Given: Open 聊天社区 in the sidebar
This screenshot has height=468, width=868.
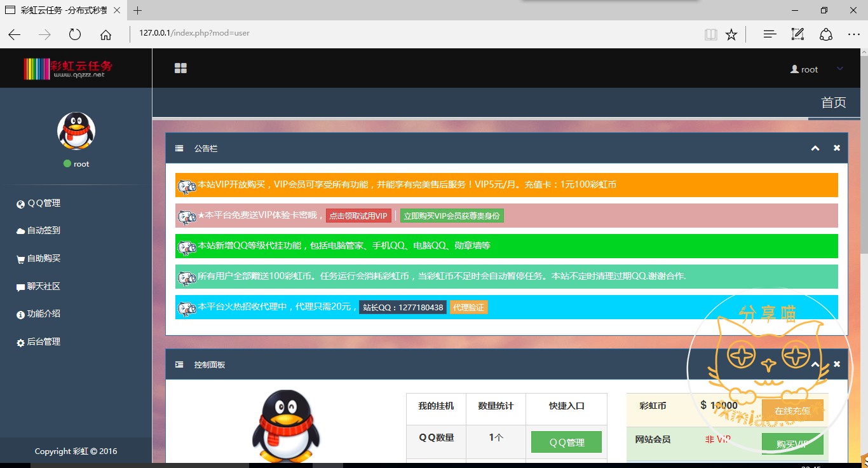Looking at the screenshot, I should coord(44,286).
